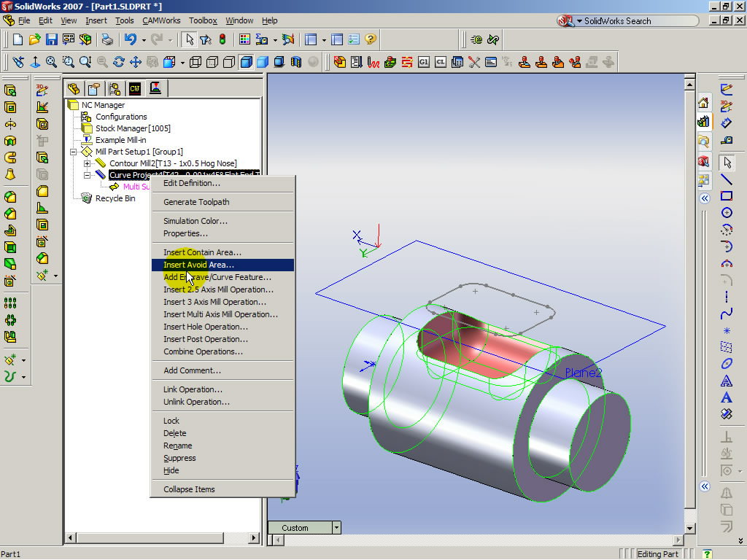Click the New document icon
Screen dimensions: 747x560
tap(18, 39)
